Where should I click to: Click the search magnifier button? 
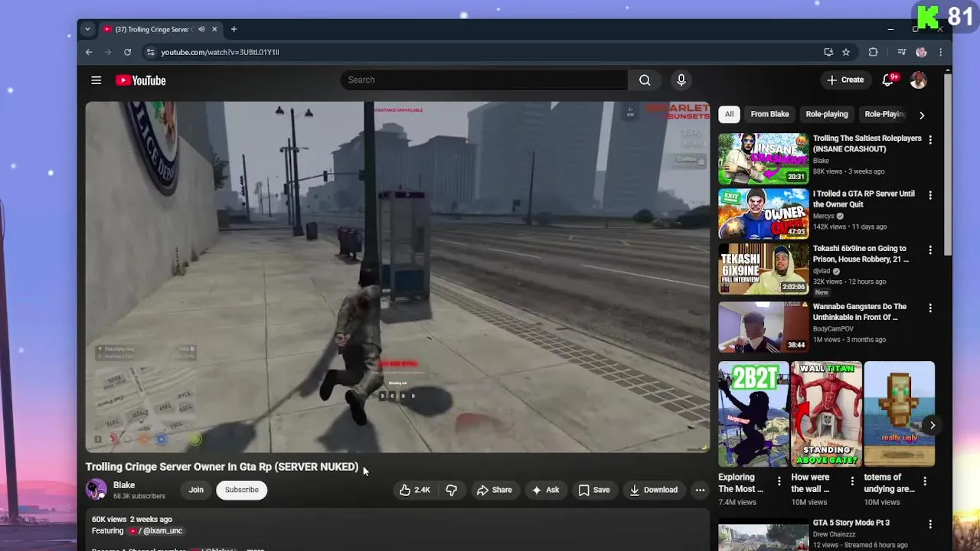(645, 80)
